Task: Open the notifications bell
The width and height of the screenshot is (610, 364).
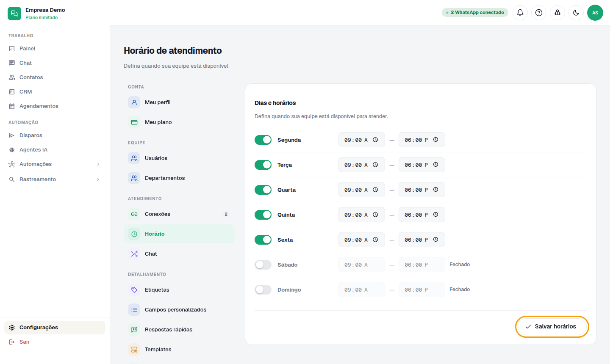Action: pyautogui.click(x=520, y=13)
